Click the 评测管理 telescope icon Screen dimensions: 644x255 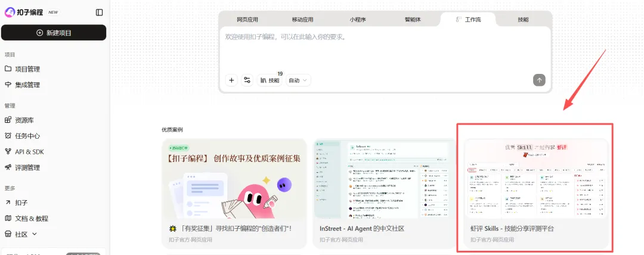pos(8,167)
